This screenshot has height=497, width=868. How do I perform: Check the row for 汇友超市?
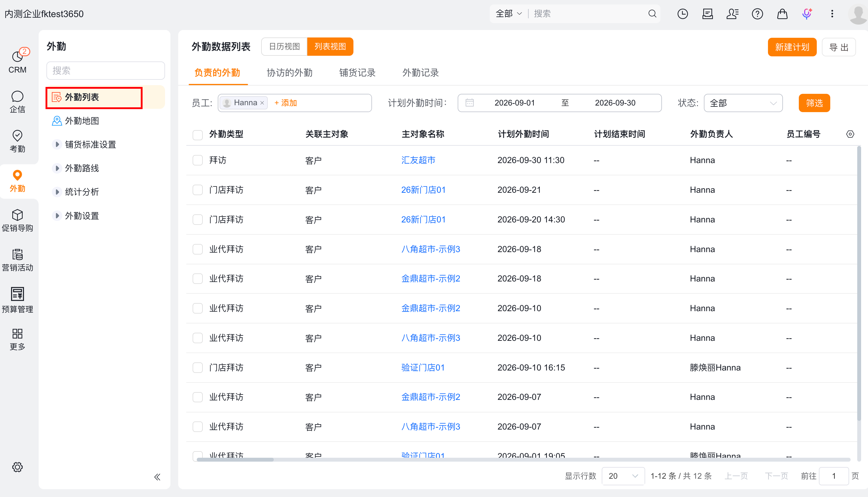point(198,160)
